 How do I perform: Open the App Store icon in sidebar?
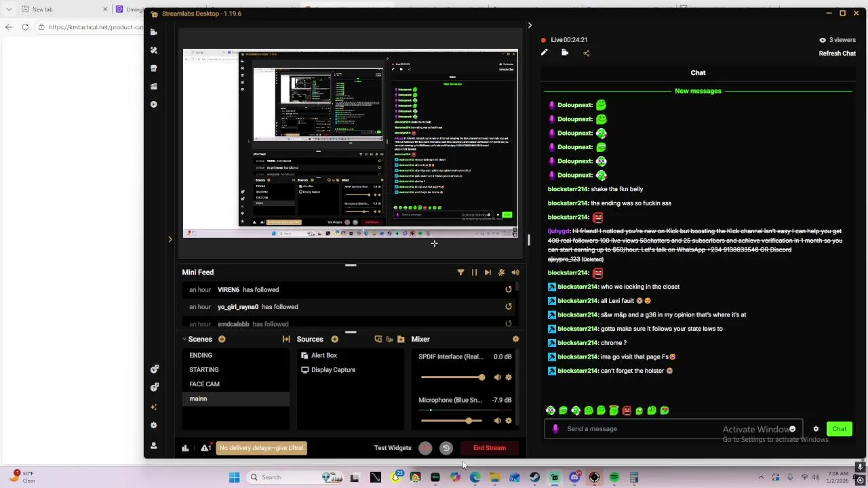(x=154, y=68)
